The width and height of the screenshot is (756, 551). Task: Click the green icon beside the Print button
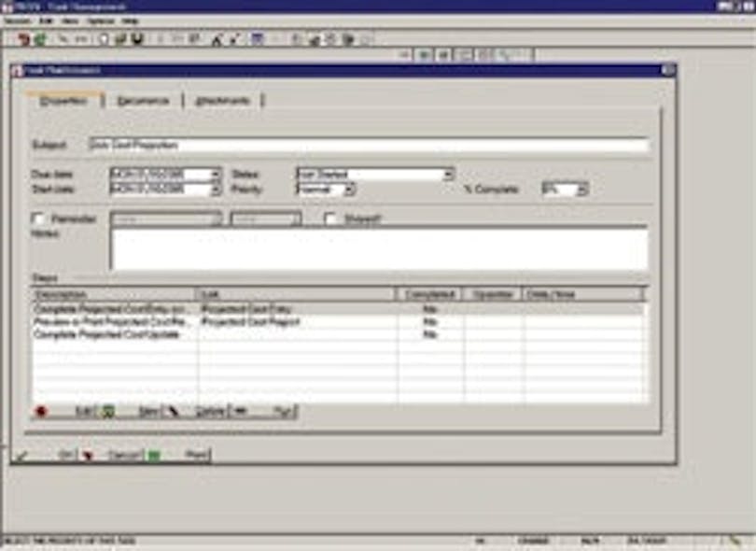point(154,456)
